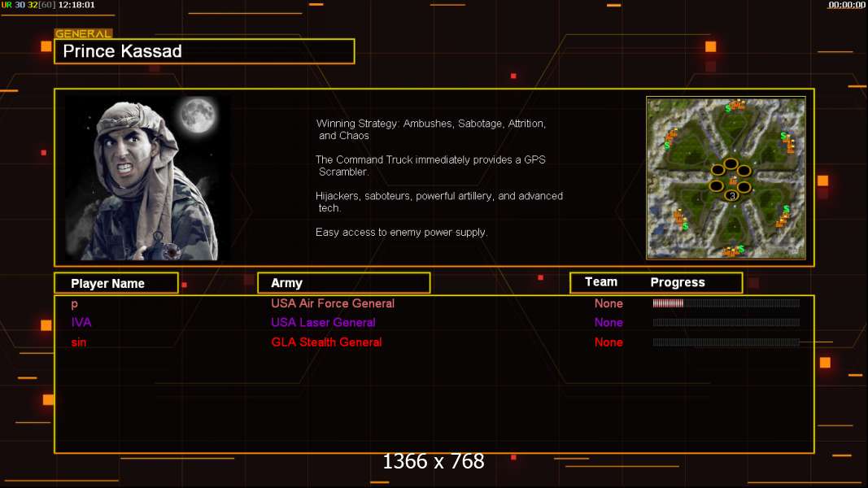Click the Team value None for IVA
Viewport: 868px width, 488px height.
(x=608, y=322)
